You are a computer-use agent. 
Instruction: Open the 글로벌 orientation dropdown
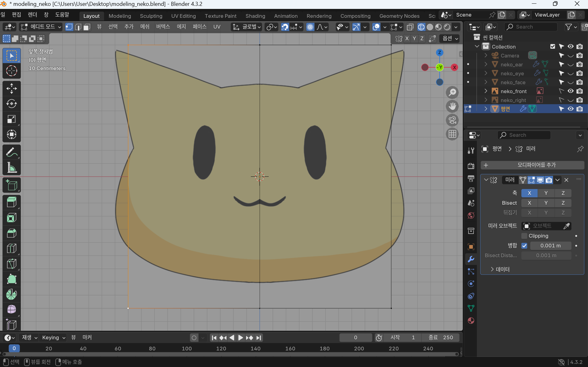coord(247,27)
